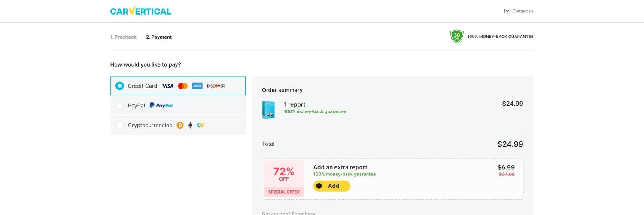The width and height of the screenshot is (644, 215).
Task: Click the American Express logo
Action: pyautogui.click(x=197, y=86)
